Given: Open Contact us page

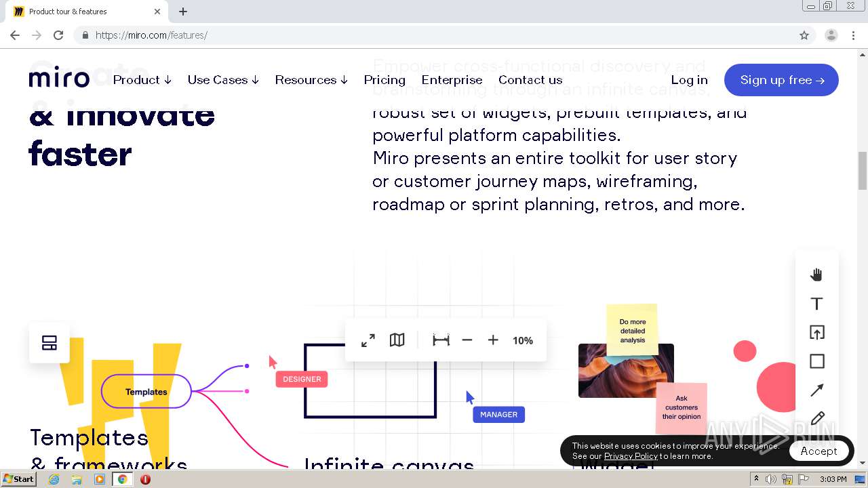Looking at the screenshot, I should pos(530,80).
